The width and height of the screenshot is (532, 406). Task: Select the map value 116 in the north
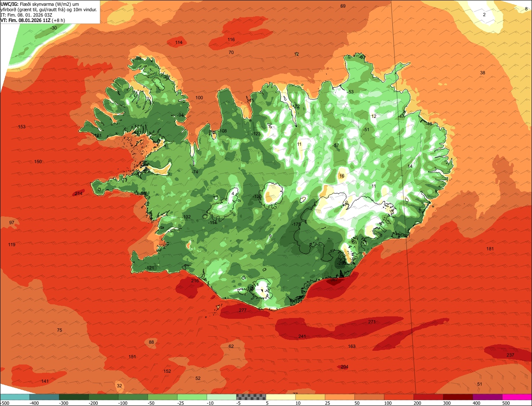point(231,40)
